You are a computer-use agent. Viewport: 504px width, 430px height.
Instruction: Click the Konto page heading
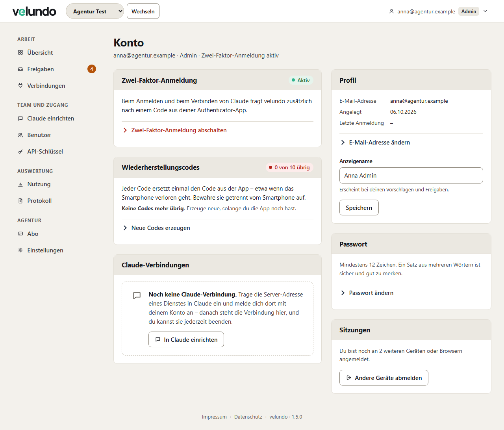129,43
